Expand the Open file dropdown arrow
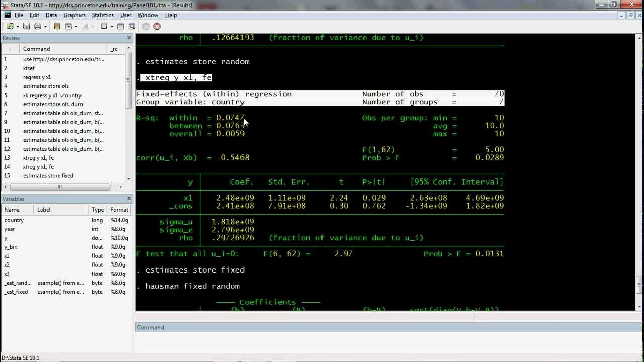 point(17,26)
